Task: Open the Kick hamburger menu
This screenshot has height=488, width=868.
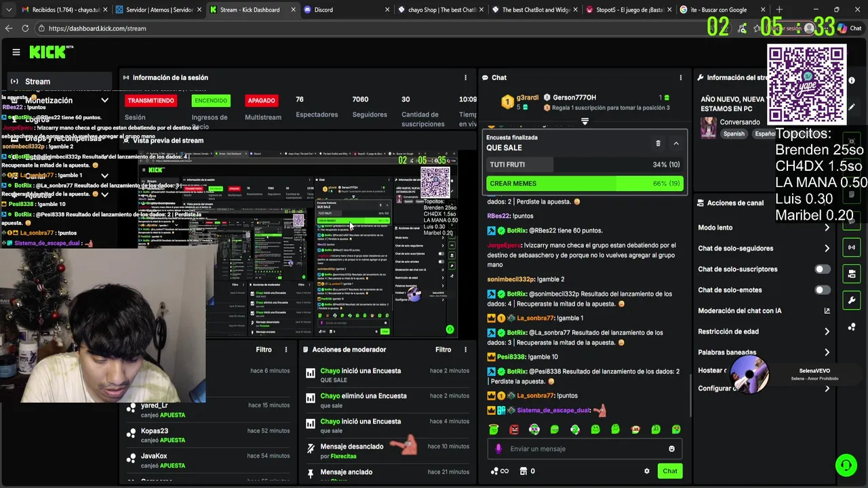Action: tap(16, 52)
